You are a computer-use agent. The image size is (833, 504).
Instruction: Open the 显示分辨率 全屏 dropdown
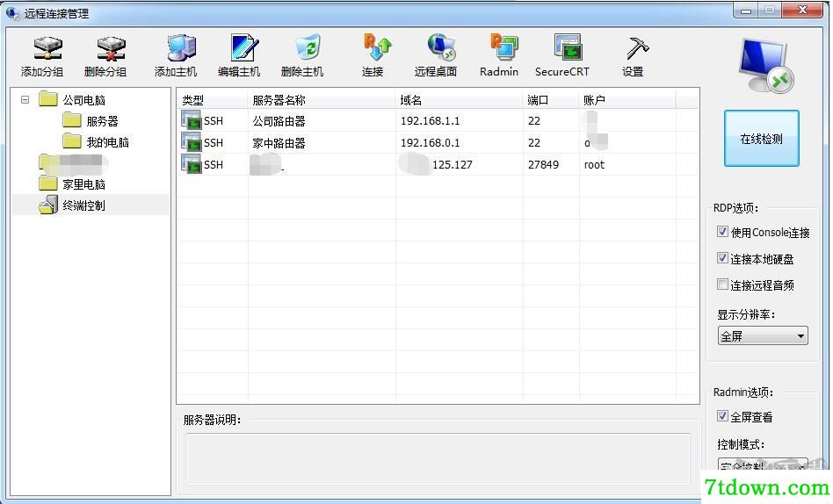(763, 335)
